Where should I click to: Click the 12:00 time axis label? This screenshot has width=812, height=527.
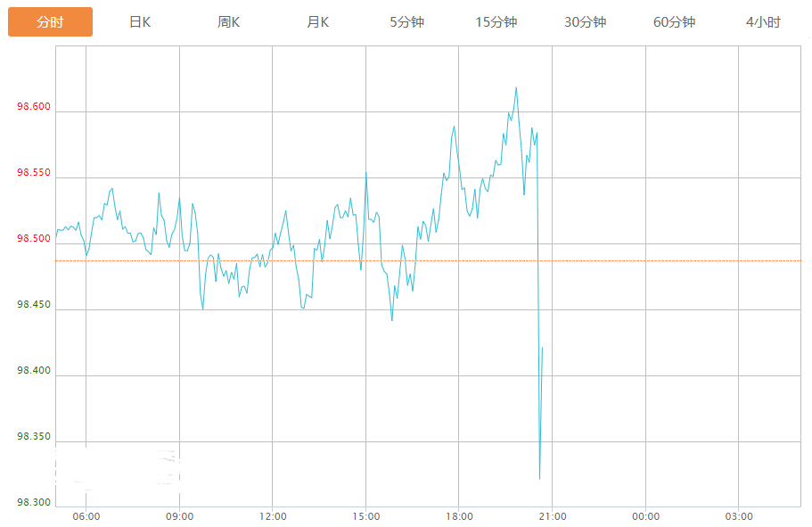273,516
